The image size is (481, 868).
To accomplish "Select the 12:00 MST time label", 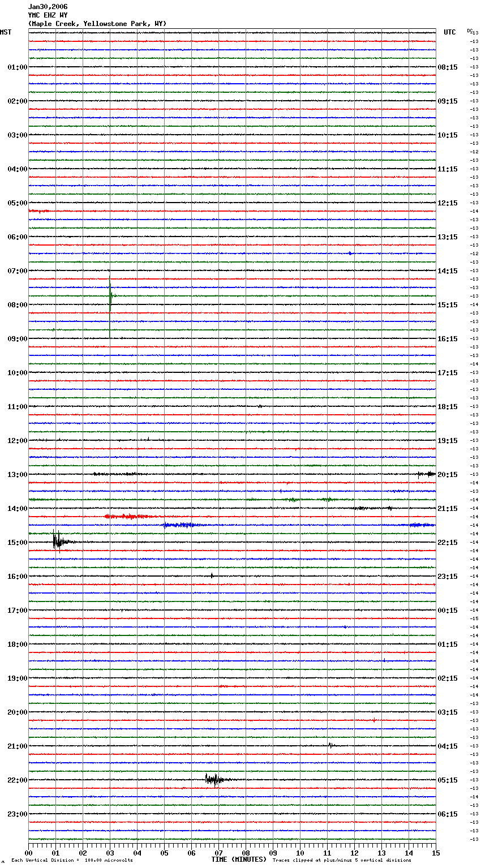I will pos(18,441).
